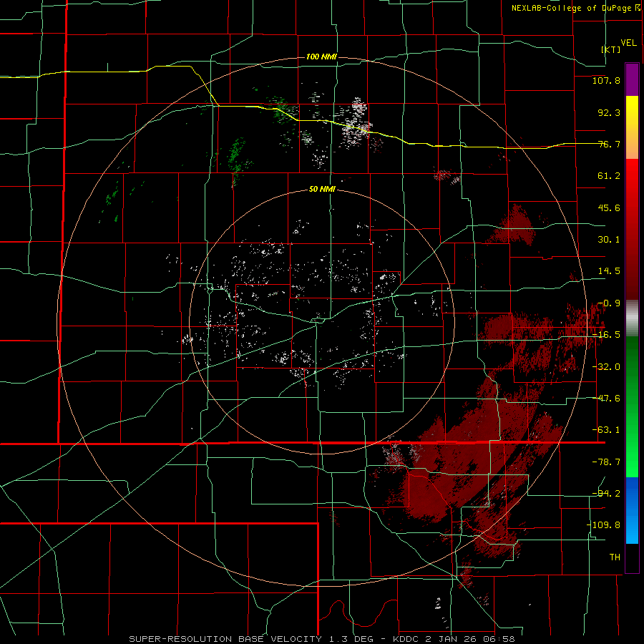Screen dimensions: 644x644
Task: Click the Super-Resolution Base Velocity caption text
Action: point(321,639)
